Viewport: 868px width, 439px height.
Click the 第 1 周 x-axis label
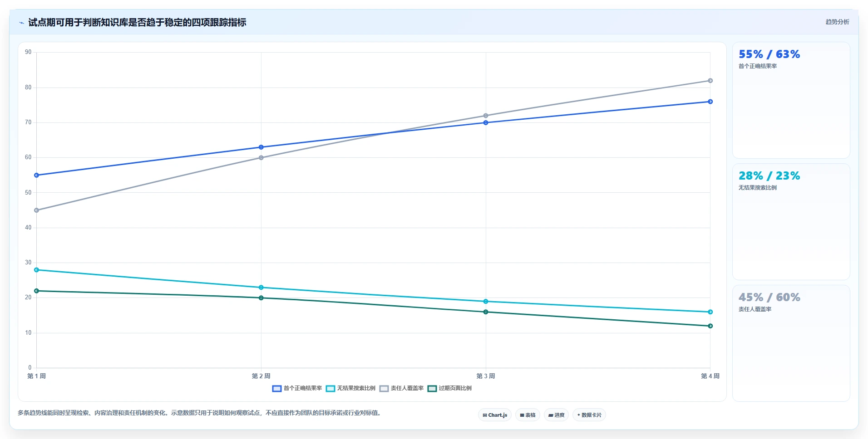tap(37, 376)
